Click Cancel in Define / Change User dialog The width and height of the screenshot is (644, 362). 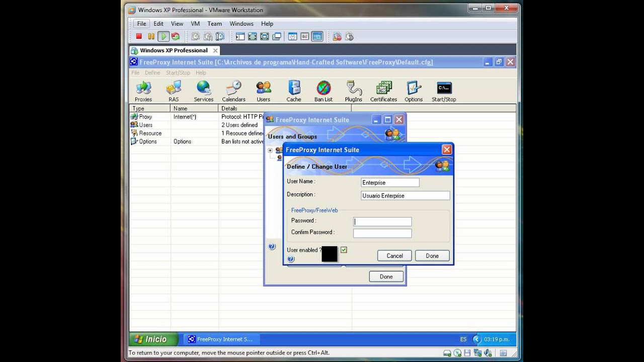(x=394, y=255)
